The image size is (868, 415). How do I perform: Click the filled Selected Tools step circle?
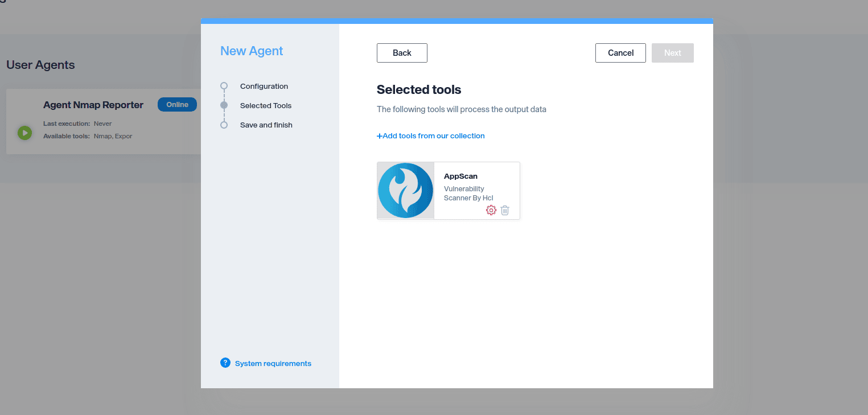(224, 105)
